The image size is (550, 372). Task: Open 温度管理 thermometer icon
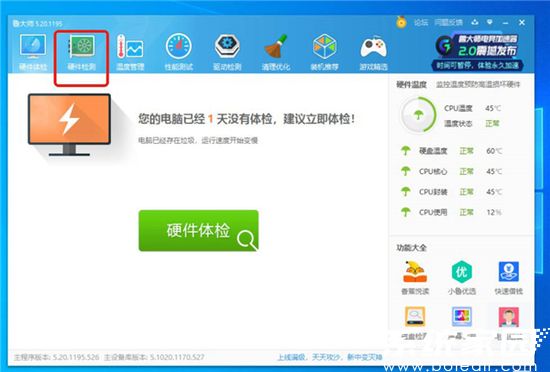pos(130,53)
